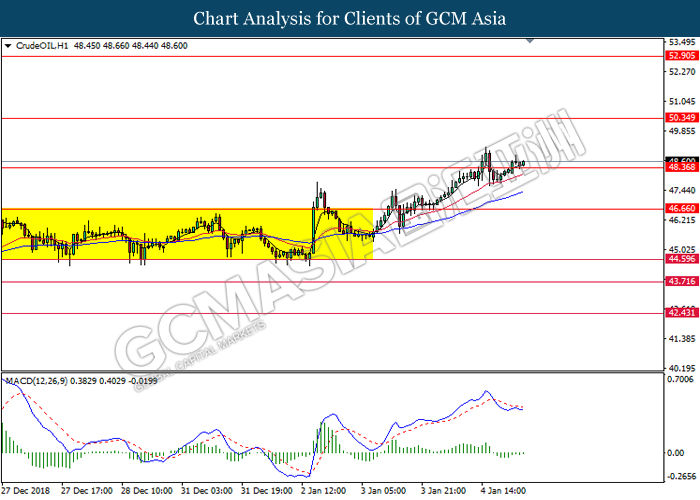
Task: Click the MACD(12,26,9) indicator label
Action: 37,381
